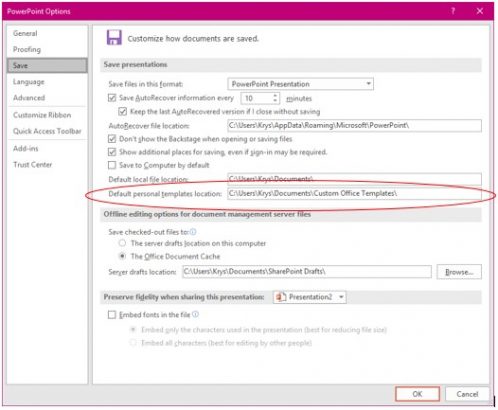Click the help question mark icon

[453, 11]
